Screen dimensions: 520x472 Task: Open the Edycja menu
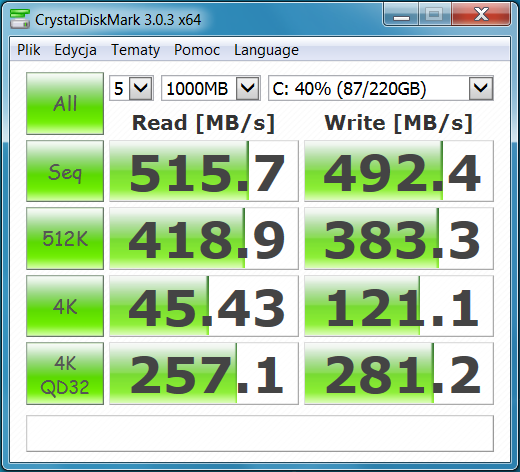pyautogui.click(x=75, y=50)
